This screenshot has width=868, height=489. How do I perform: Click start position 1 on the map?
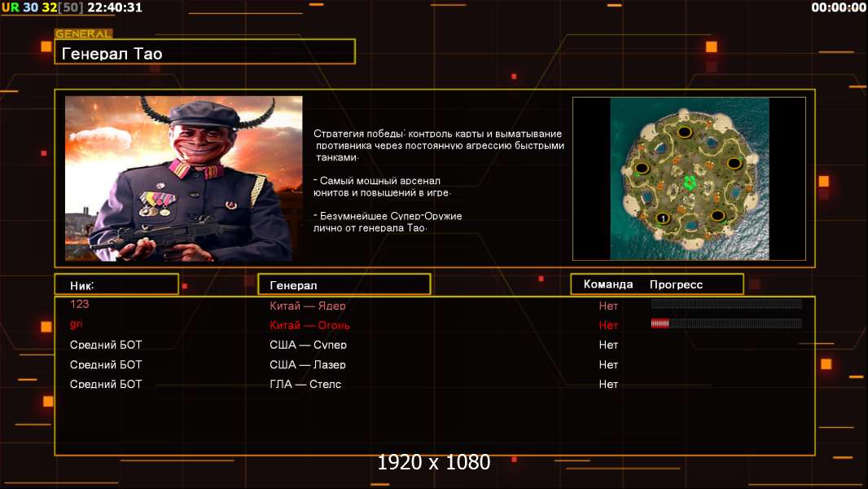tap(663, 218)
